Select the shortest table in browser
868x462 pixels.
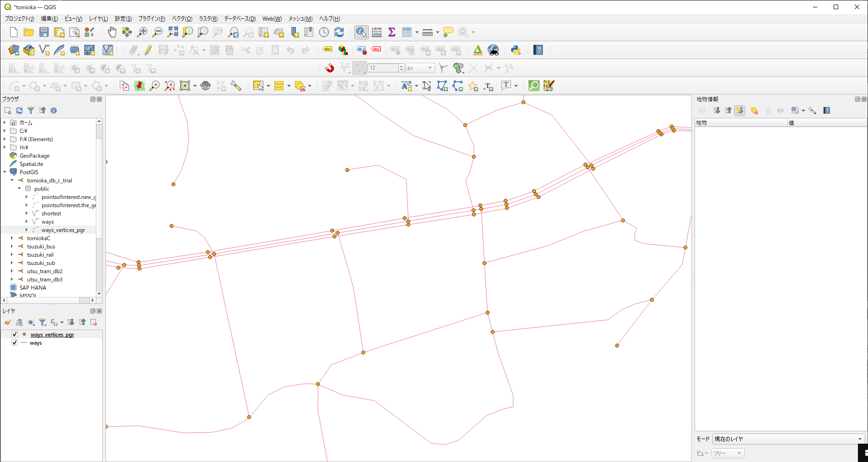51,214
